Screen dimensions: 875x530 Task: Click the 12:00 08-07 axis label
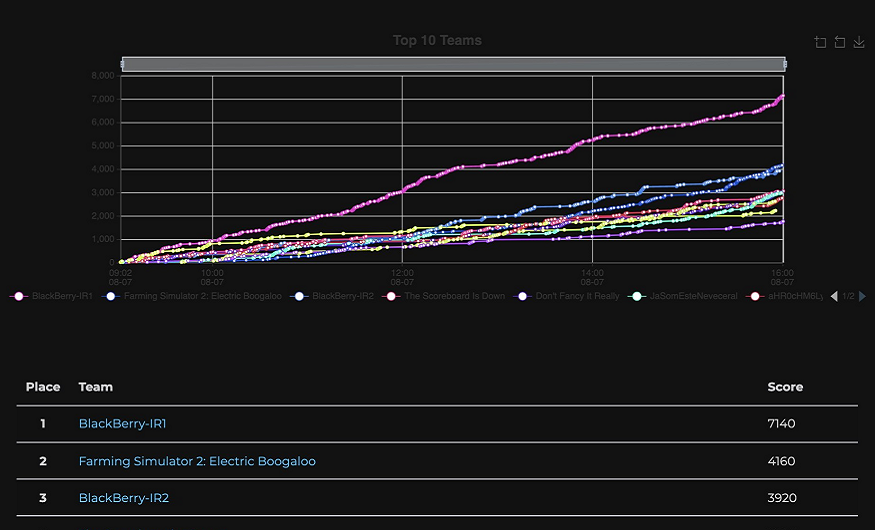point(402,278)
